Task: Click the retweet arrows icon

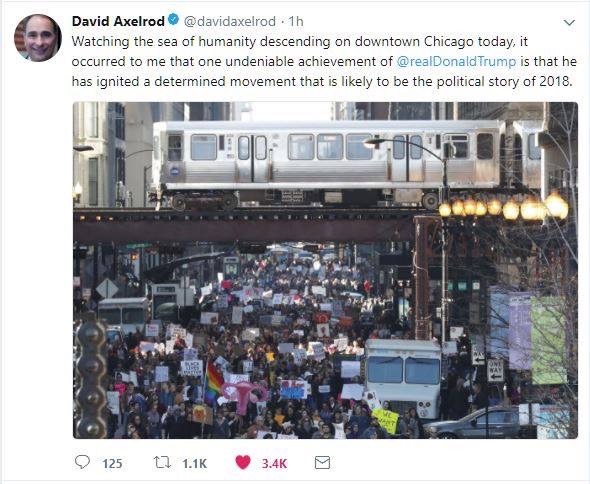Action: (x=163, y=462)
